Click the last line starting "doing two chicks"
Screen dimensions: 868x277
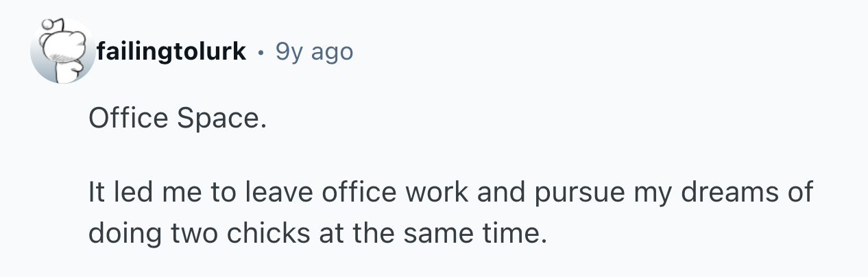(318, 234)
